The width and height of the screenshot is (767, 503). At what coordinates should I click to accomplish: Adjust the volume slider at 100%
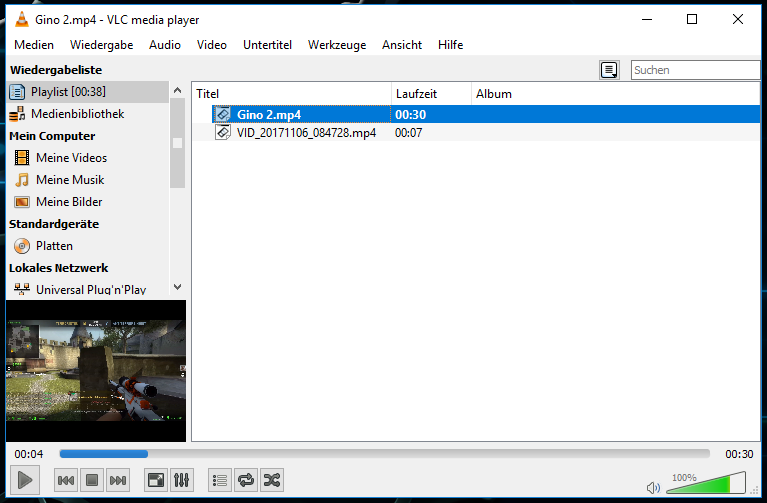pyautogui.click(x=706, y=482)
